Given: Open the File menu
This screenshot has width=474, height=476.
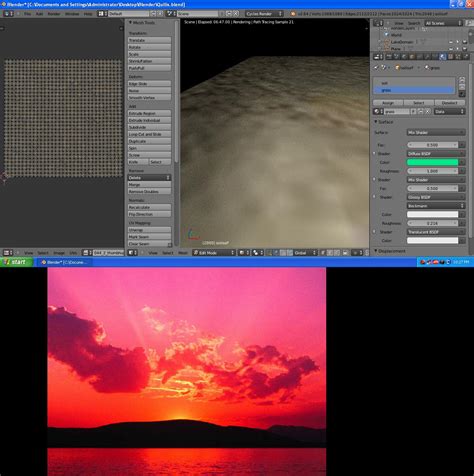Looking at the screenshot, I should tap(27, 14).
